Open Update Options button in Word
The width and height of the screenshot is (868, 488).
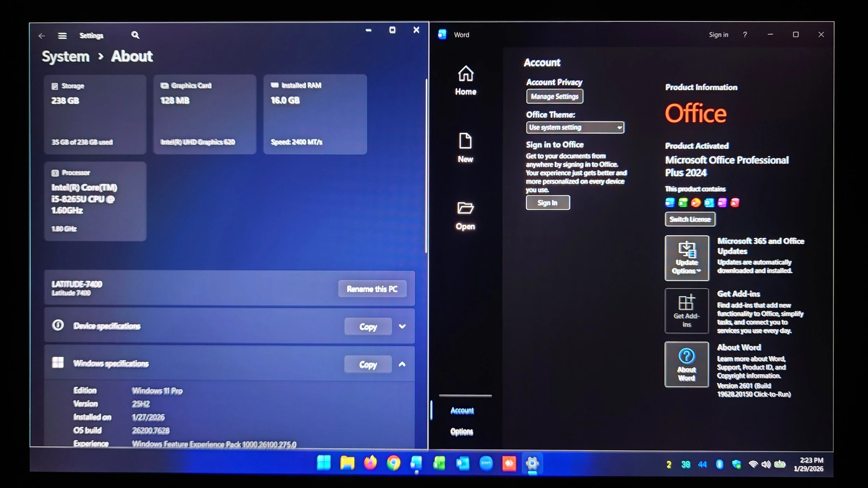[686, 258]
